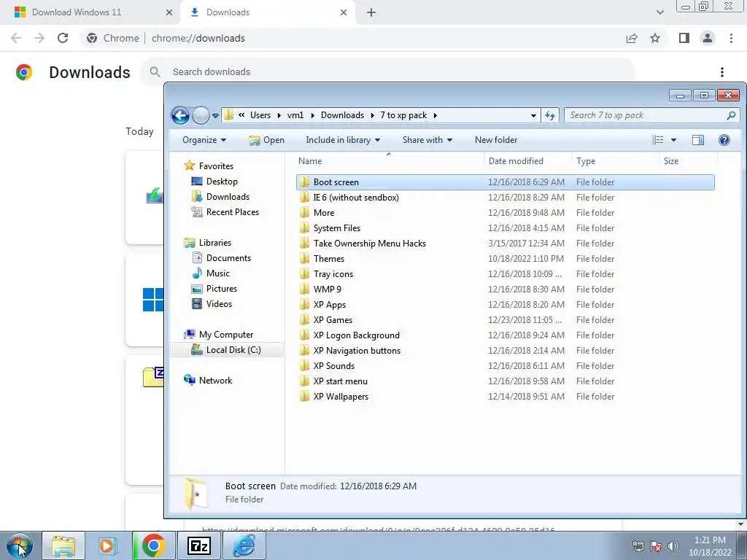
Task: Click the magnifier icon in Explorer search box
Action: click(731, 115)
